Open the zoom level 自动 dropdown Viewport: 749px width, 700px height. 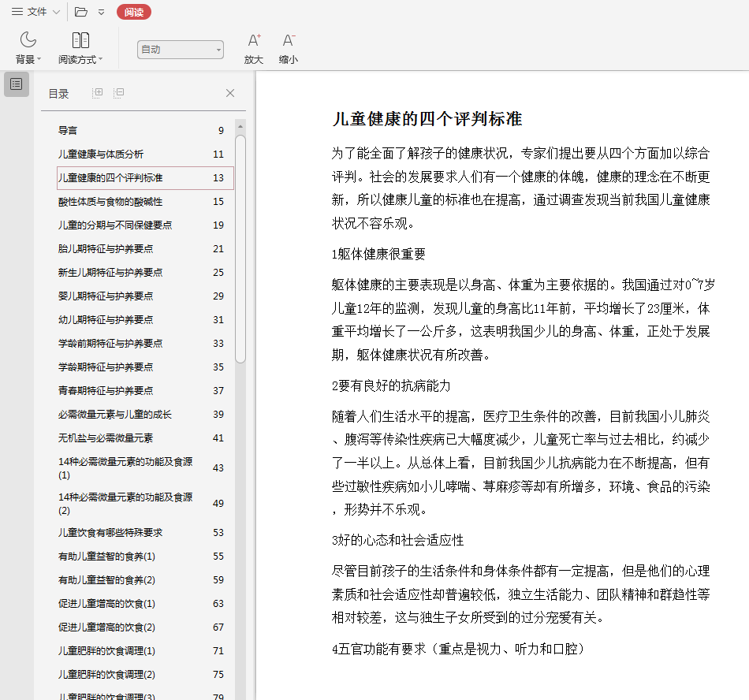[x=180, y=50]
